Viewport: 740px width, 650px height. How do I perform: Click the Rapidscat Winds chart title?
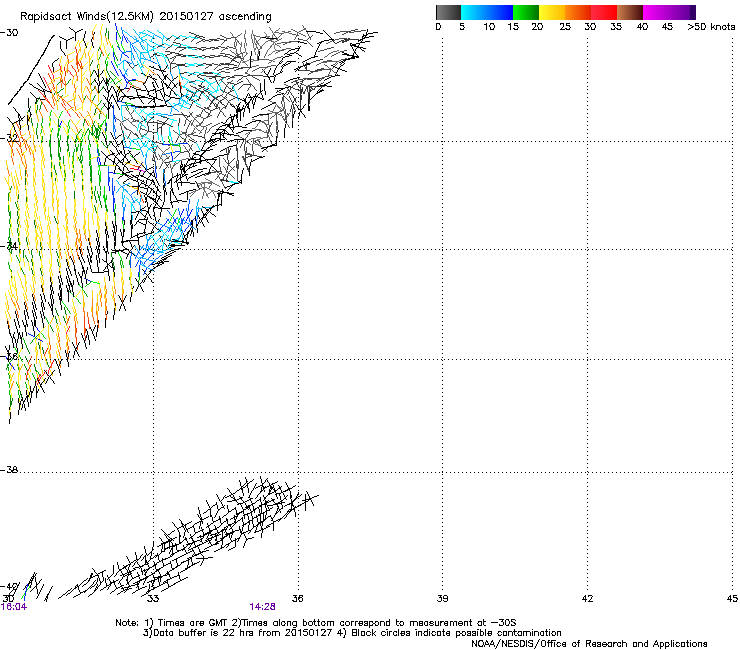click(x=146, y=17)
